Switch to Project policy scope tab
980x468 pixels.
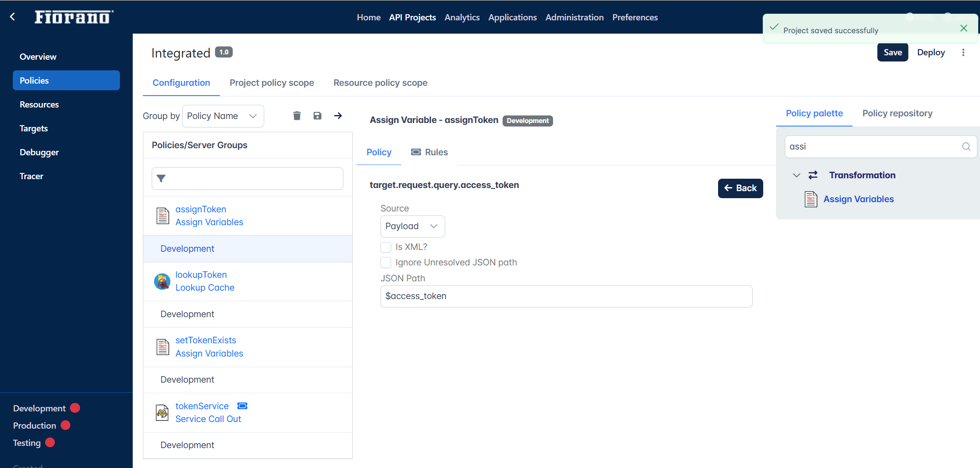pos(272,83)
